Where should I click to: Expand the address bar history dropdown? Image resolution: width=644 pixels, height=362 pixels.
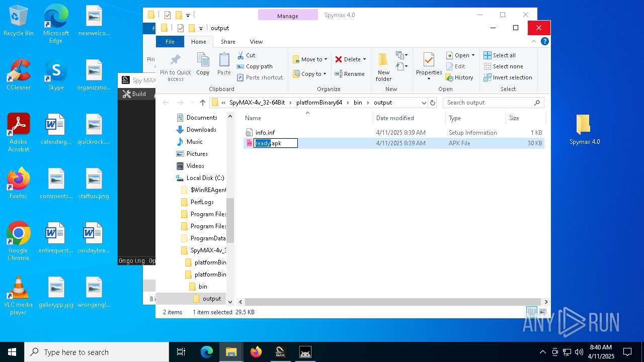(424, 103)
